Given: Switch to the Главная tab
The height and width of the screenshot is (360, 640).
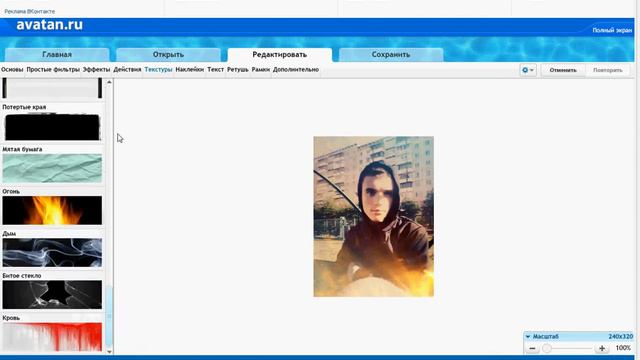Looking at the screenshot, I should coord(57,55).
